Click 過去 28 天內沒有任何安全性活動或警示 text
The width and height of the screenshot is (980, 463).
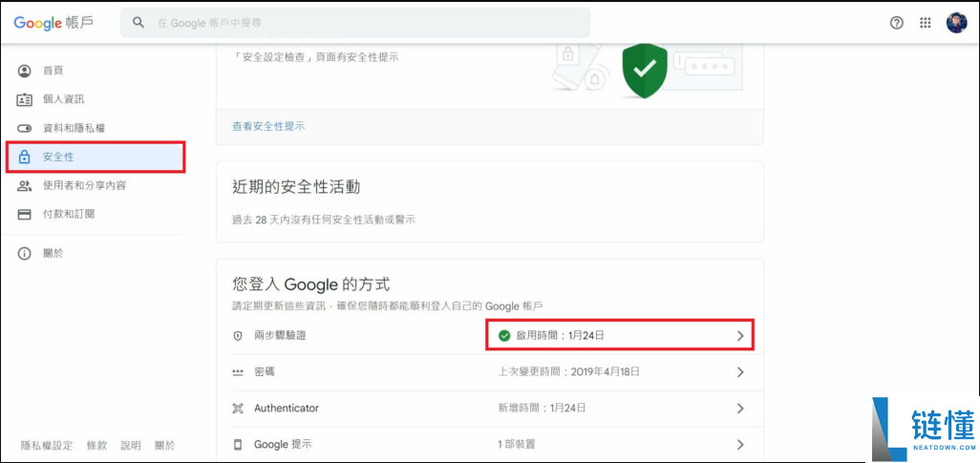323,220
